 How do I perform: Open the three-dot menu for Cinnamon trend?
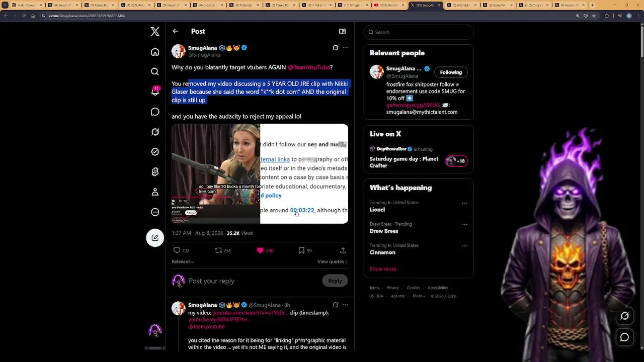(x=464, y=246)
